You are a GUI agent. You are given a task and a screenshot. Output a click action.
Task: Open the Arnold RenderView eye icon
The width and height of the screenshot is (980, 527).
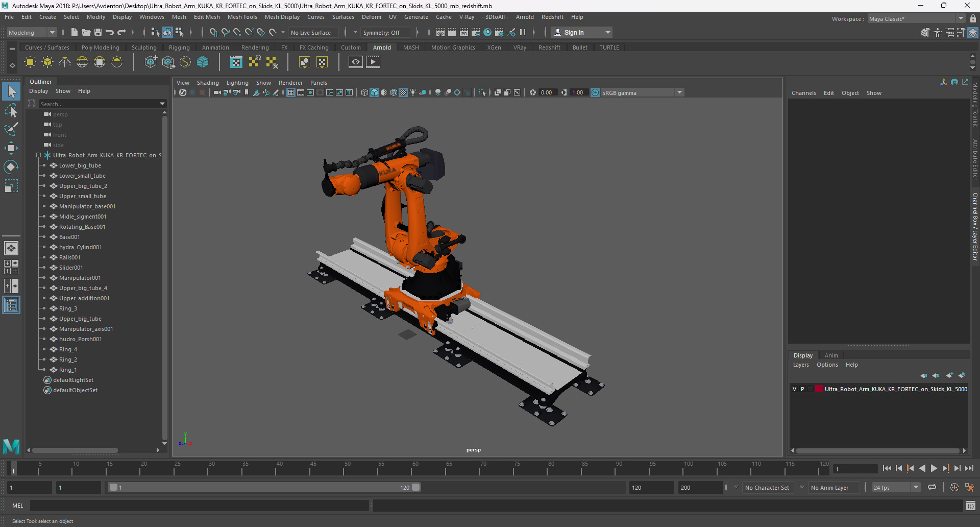356,62
